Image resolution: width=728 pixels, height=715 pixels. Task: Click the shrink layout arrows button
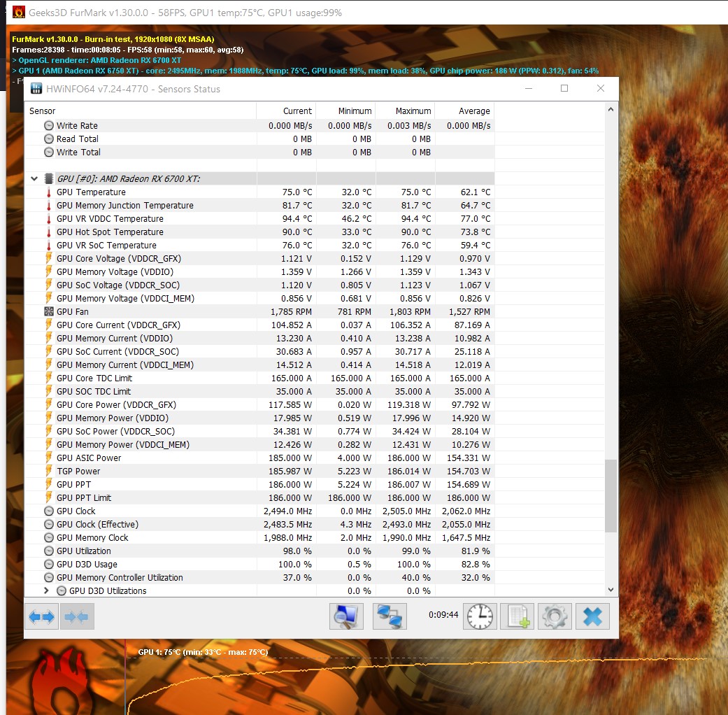pos(77,616)
